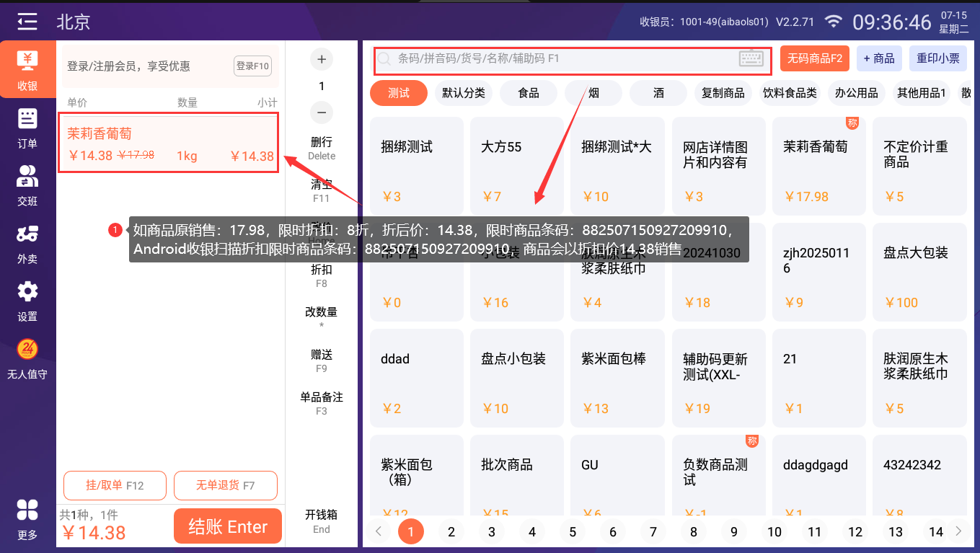Viewport: 980px width, 553px height.
Task: Increase quantity with the plus button
Action: [322, 59]
